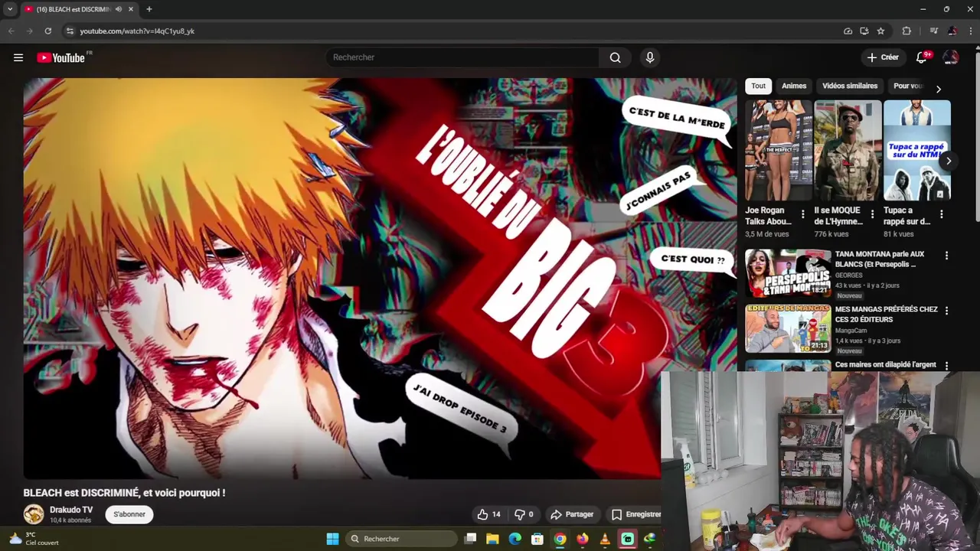Image resolution: width=980 pixels, height=551 pixels.
Task: Open the tab search dropdown arrow
Action: point(10,9)
